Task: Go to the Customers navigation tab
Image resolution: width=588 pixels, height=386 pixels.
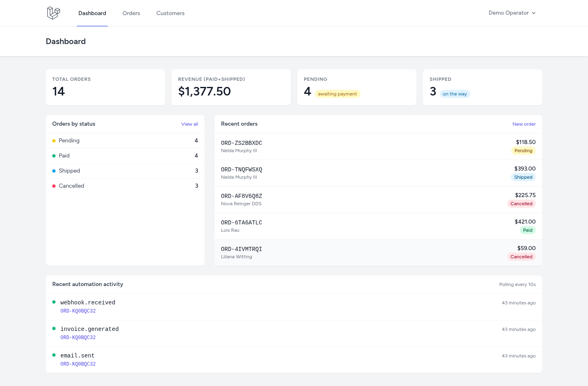Action: click(x=170, y=13)
